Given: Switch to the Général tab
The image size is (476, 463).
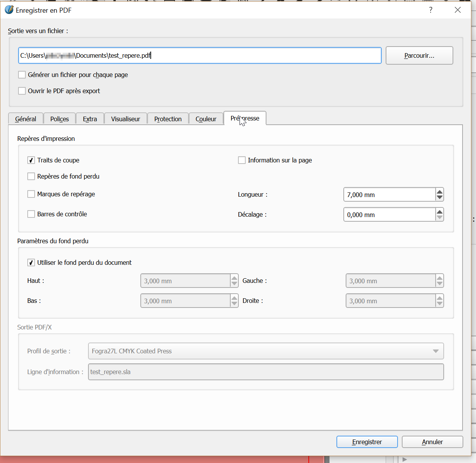Looking at the screenshot, I should click(26, 119).
